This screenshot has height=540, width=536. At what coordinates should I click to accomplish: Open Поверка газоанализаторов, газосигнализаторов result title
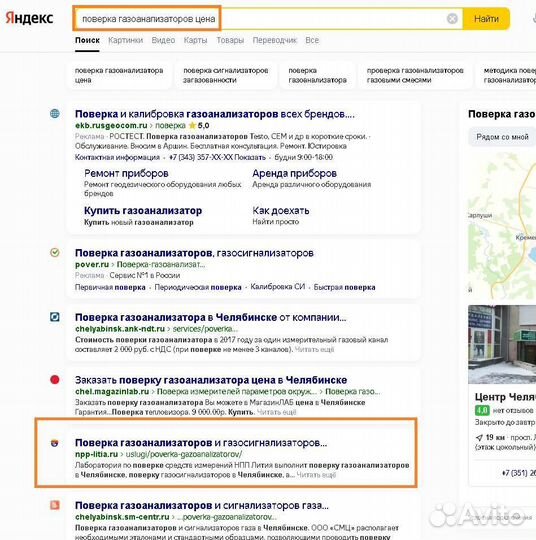(x=194, y=253)
